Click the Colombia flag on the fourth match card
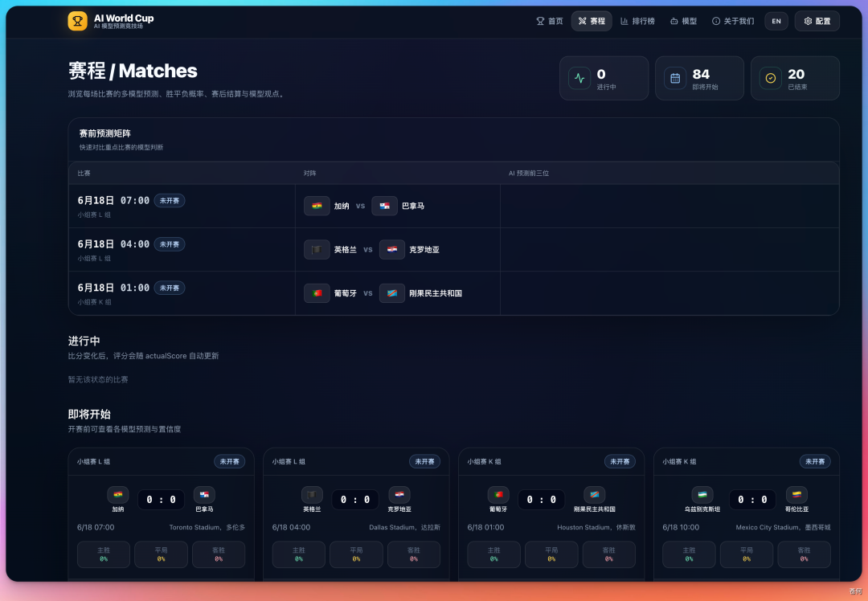Image resolution: width=868 pixels, height=601 pixels. point(796,495)
